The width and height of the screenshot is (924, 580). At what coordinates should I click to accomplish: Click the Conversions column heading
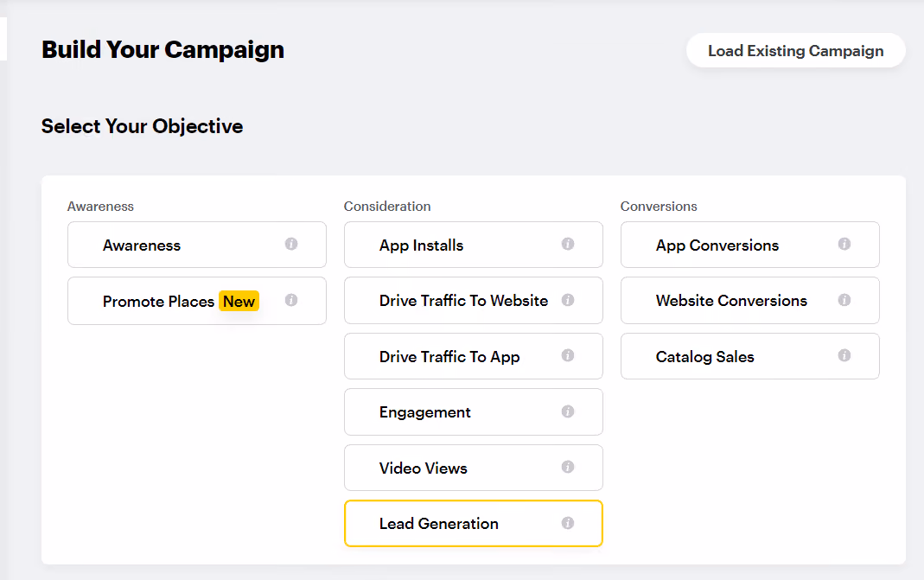coord(659,207)
